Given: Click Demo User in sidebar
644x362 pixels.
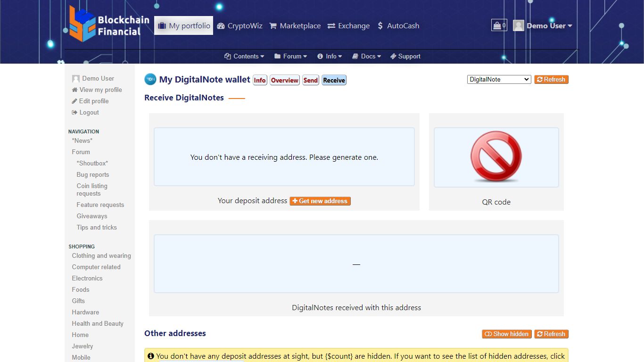Looking at the screenshot, I should (x=93, y=78).
